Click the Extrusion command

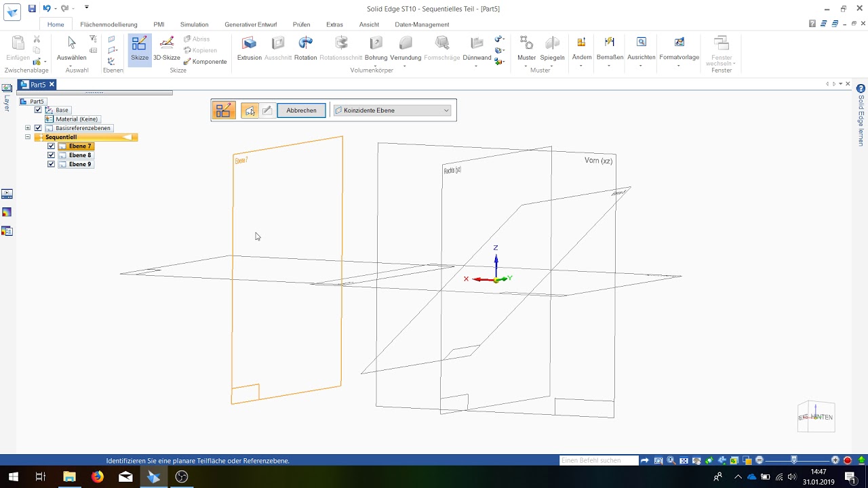pos(250,49)
